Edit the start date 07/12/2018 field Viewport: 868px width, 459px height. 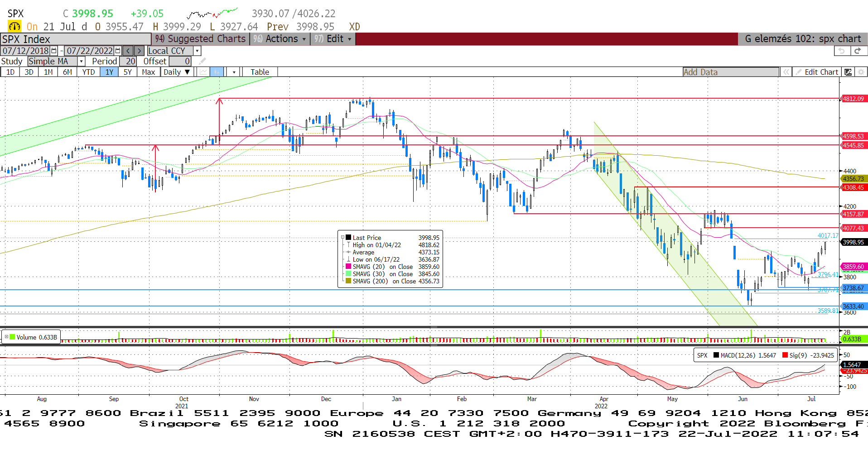tap(26, 51)
